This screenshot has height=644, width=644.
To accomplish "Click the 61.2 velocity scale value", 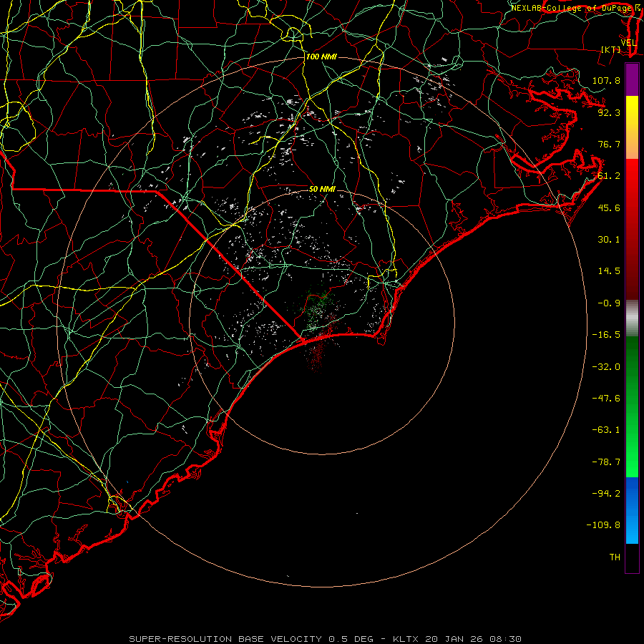I will [x=609, y=176].
